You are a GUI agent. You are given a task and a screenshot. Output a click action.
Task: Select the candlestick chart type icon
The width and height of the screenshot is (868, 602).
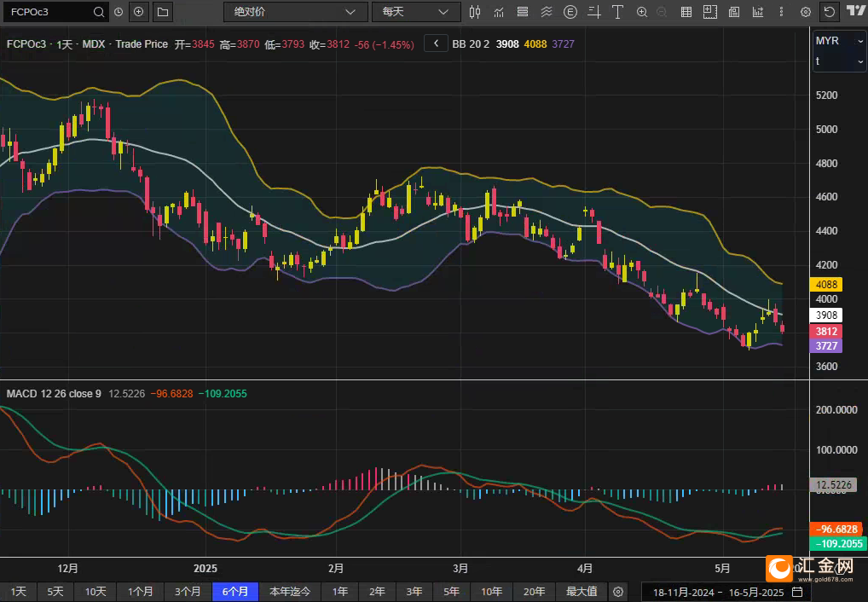click(475, 12)
